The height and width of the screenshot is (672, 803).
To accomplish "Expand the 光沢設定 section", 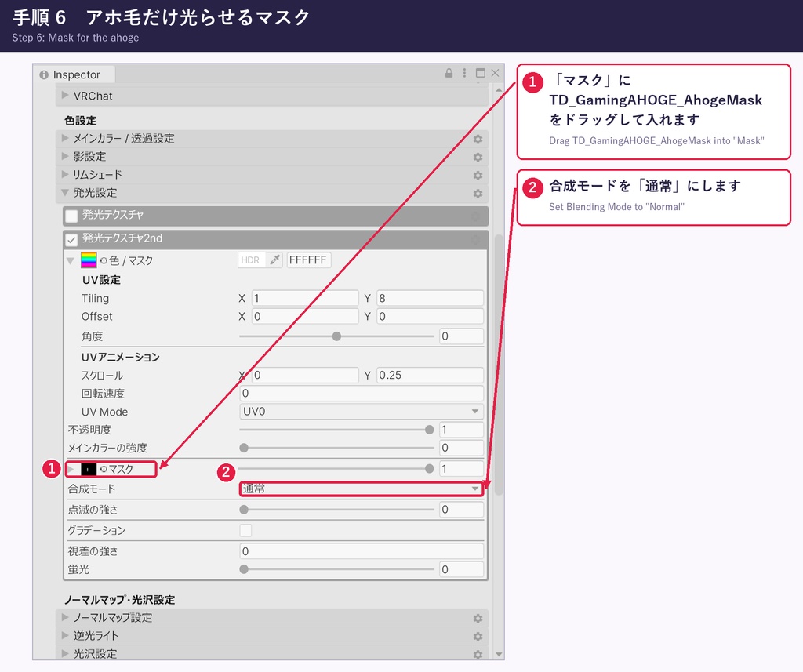I will [65, 653].
